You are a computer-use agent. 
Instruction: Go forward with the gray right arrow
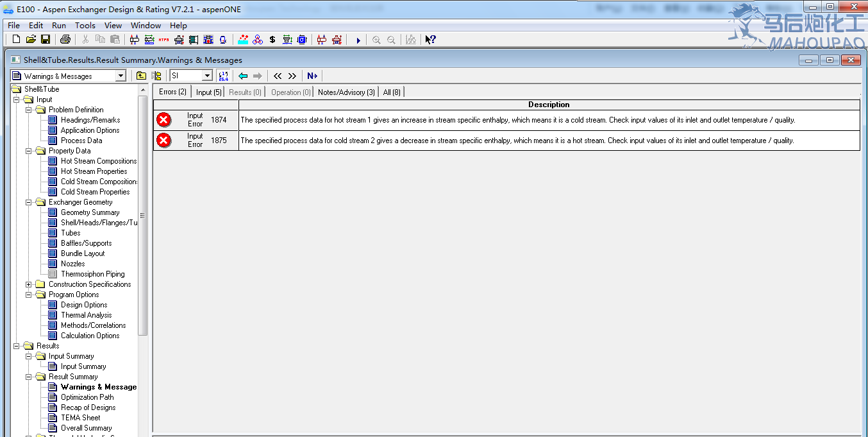tap(258, 76)
